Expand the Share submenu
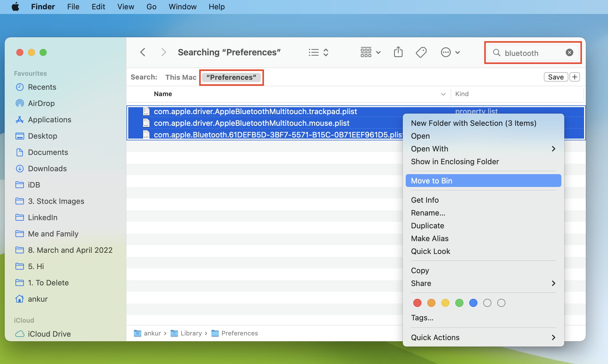The image size is (608, 364). point(483,283)
